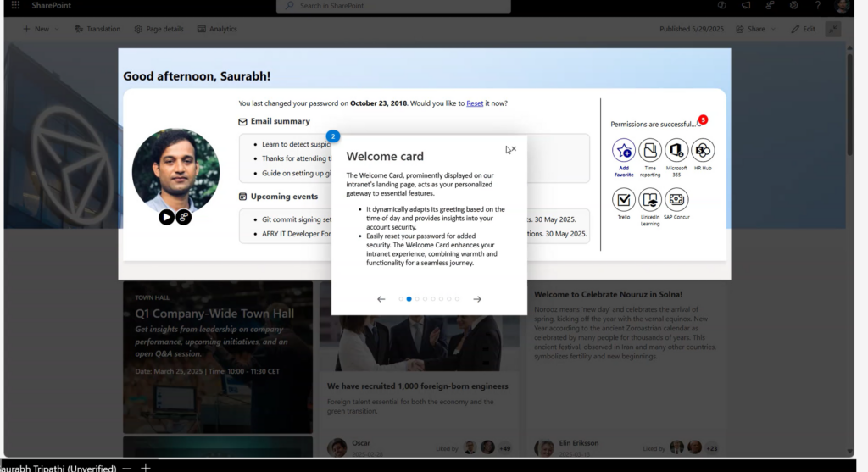Click the link icon beside the play button
This screenshot has width=868, height=472.
(184, 217)
